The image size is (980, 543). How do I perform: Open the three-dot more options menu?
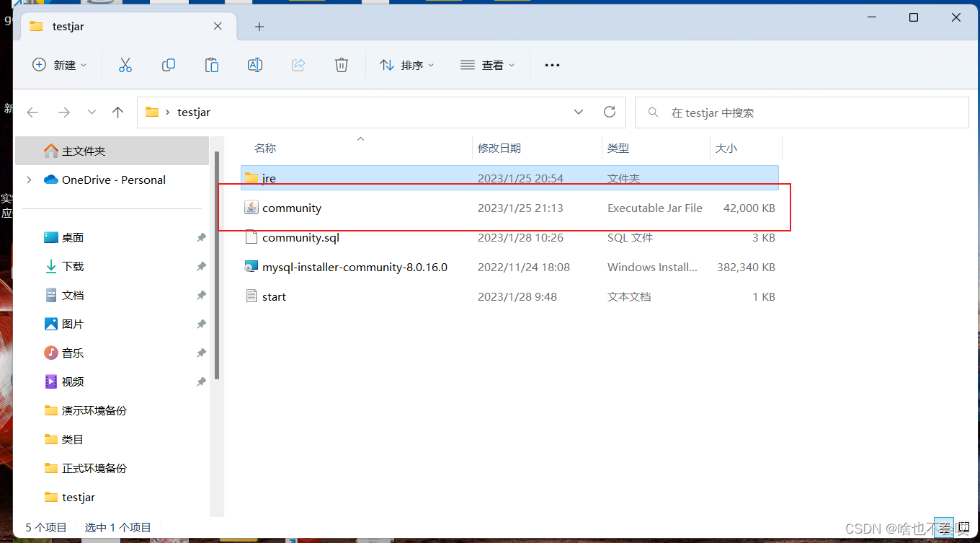tap(552, 65)
